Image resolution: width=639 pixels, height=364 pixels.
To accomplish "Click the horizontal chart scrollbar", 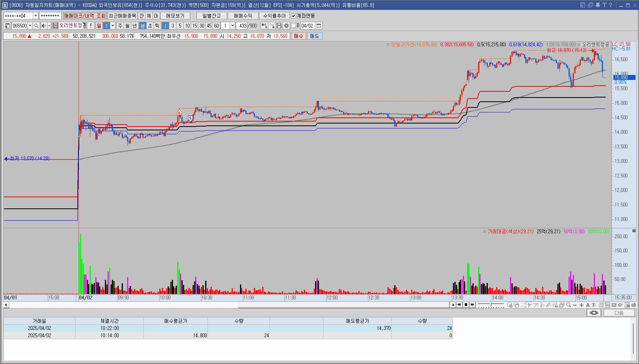I will click(230, 305).
